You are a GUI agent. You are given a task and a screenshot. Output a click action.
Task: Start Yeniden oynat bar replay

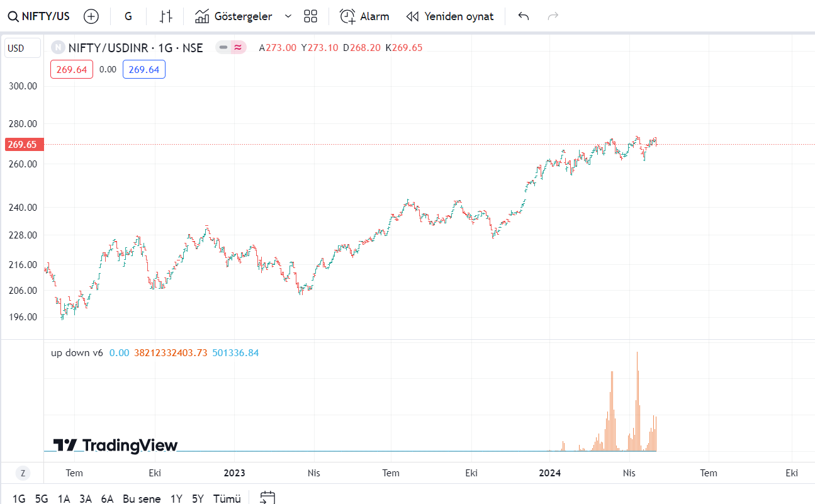[449, 16]
